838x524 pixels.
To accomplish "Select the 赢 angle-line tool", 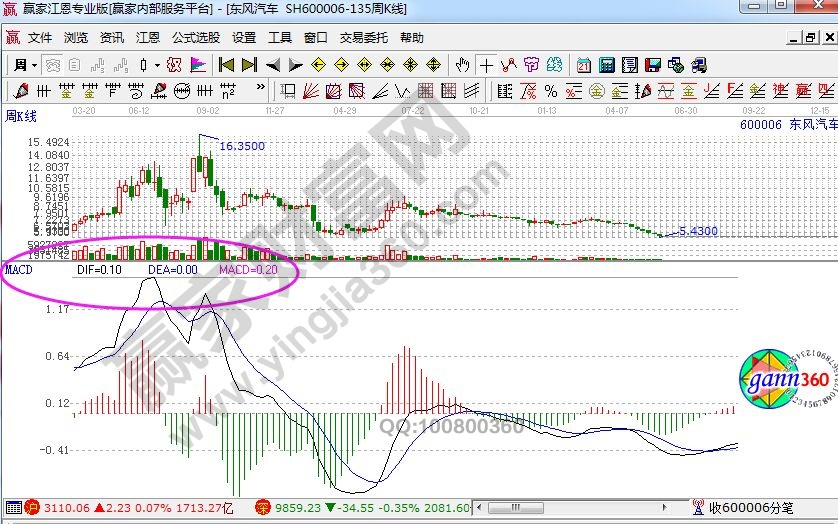I will [x=804, y=91].
